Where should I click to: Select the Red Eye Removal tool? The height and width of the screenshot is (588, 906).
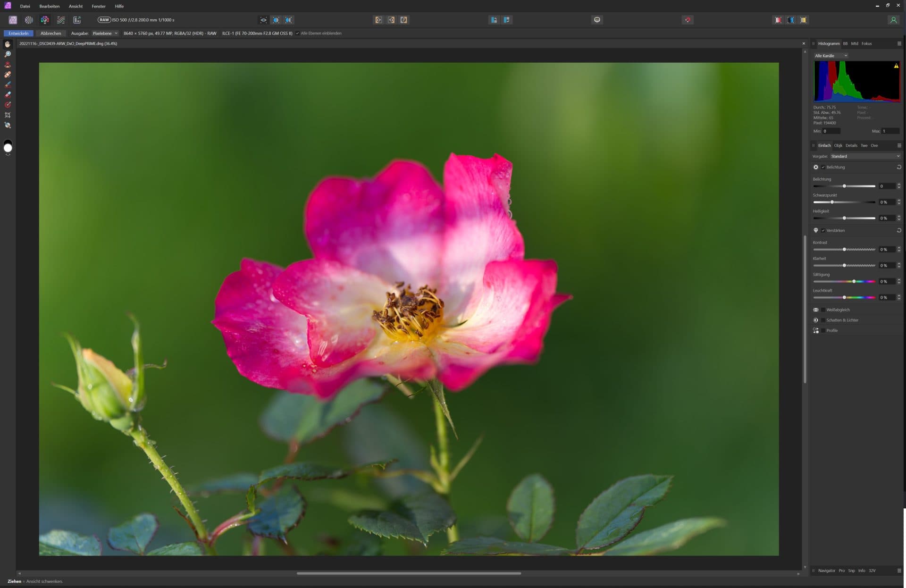pyautogui.click(x=8, y=64)
